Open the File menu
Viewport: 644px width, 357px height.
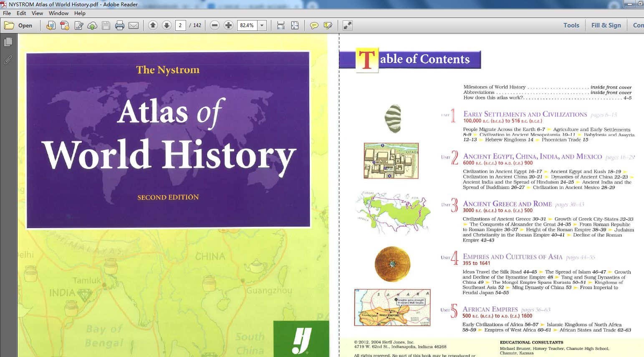(x=7, y=13)
